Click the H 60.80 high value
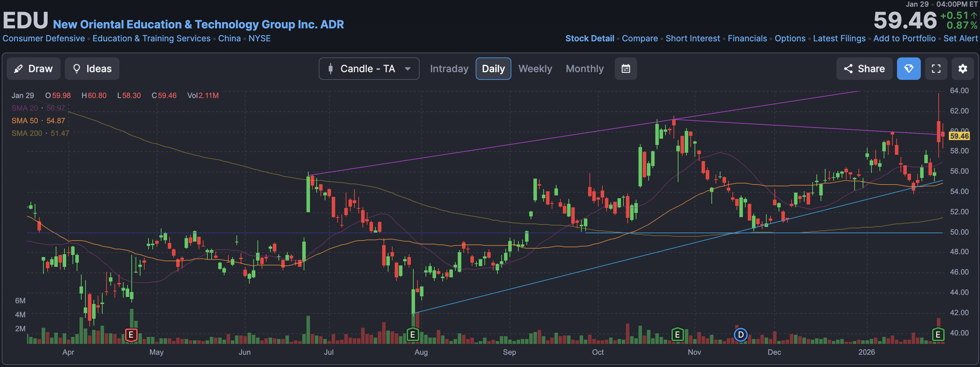This screenshot has height=367, width=980. (x=94, y=96)
